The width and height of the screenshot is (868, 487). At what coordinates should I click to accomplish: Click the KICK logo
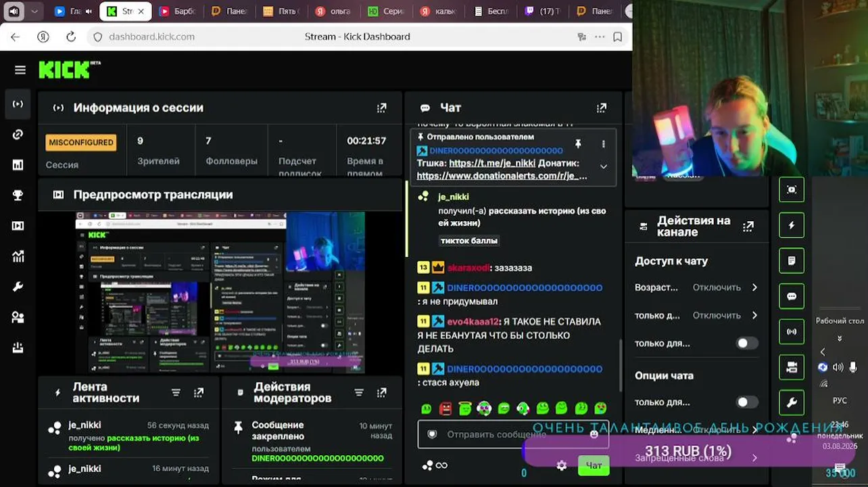(70, 70)
